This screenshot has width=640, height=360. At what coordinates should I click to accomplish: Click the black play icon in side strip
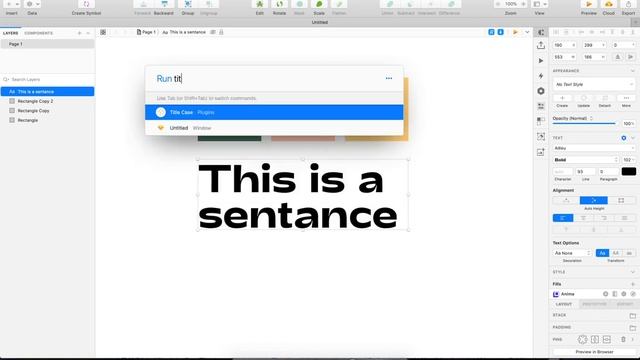pos(541,61)
